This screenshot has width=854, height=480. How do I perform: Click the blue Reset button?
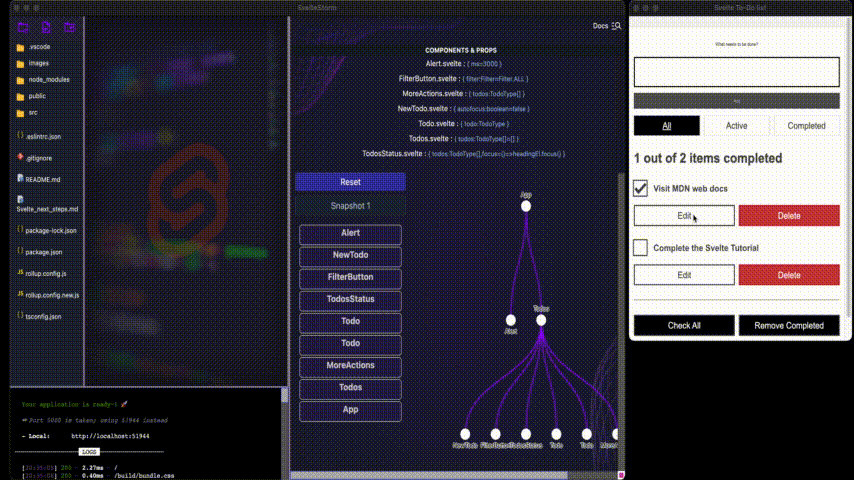pyautogui.click(x=350, y=182)
